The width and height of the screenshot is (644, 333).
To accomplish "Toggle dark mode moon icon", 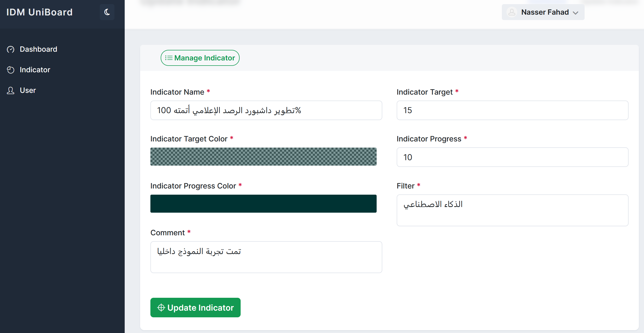I will [107, 12].
